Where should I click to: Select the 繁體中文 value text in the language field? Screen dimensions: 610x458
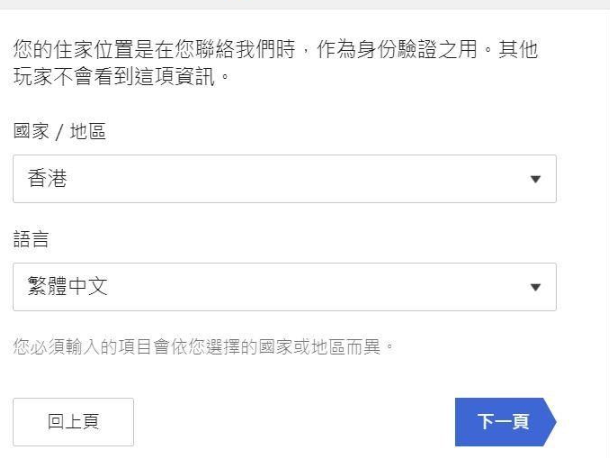[x=67, y=288]
